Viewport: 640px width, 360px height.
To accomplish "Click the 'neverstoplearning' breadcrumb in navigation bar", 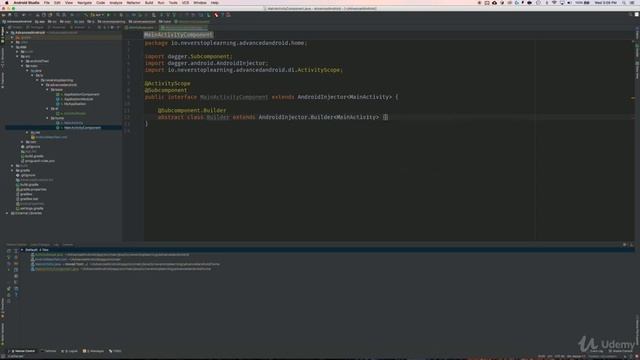I will pyautogui.click(x=111, y=22).
